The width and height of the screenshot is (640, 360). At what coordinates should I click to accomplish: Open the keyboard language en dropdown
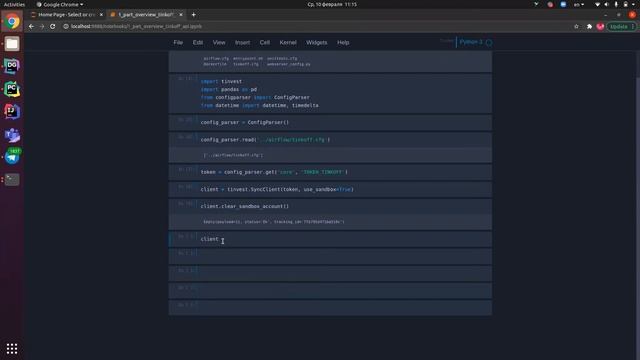(x=579, y=4)
